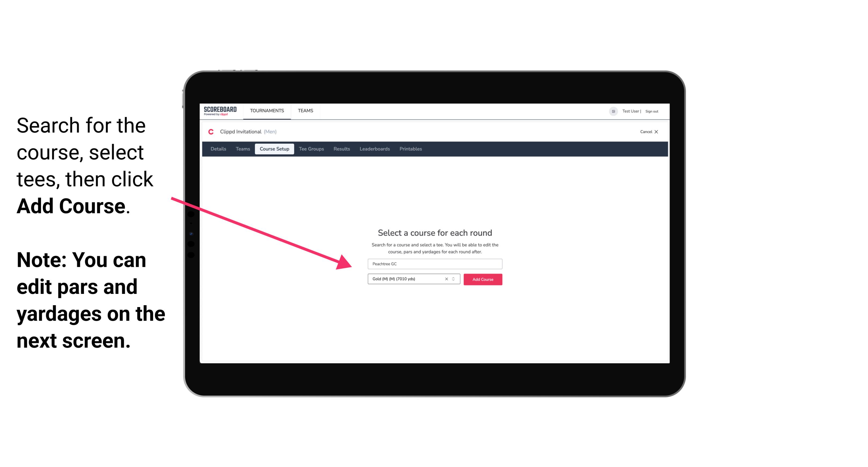Viewport: 868px width, 467px height.
Task: Select the Printables tab option
Action: click(411, 149)
